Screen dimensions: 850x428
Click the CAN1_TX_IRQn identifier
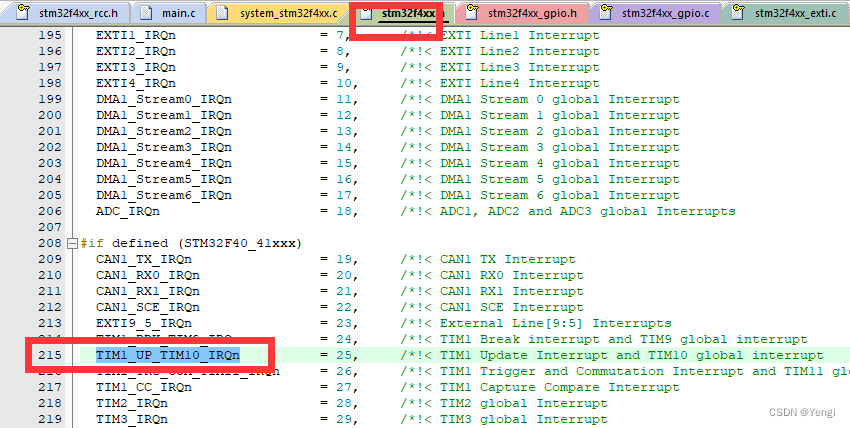pyautogui.click(x=144, y=260)
